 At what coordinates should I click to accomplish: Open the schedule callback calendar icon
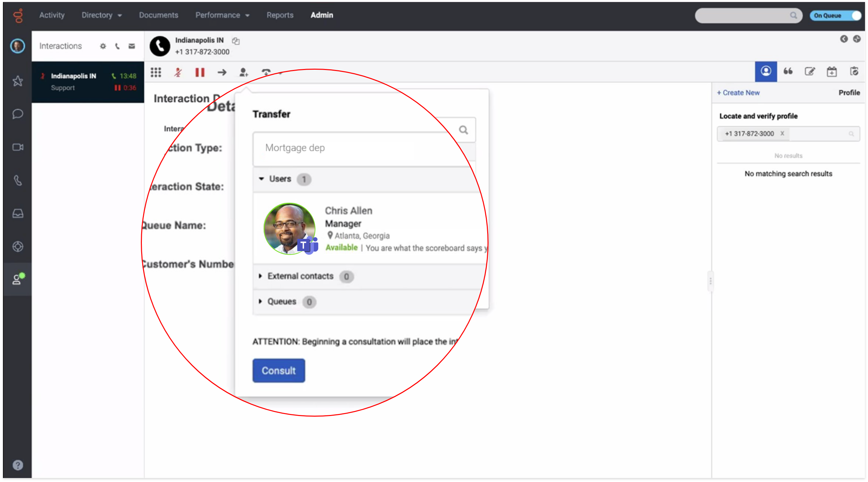tap(832, 72)
